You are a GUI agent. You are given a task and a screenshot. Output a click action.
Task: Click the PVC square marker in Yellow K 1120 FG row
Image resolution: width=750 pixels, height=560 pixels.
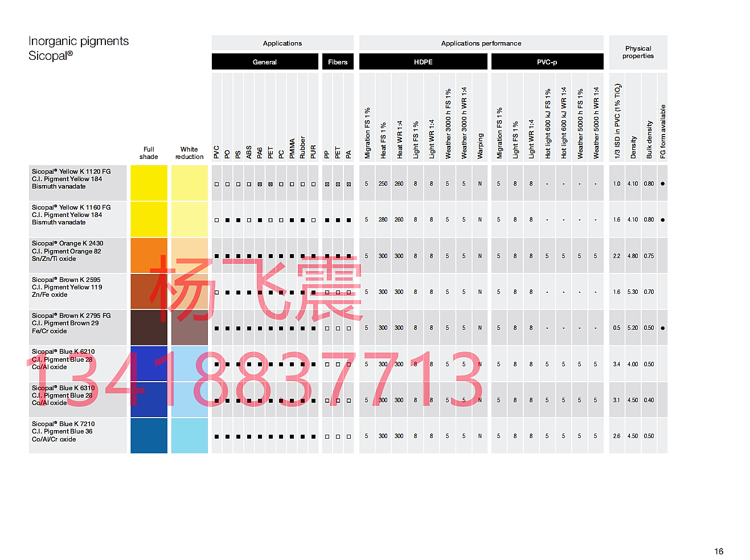[216, 184]
